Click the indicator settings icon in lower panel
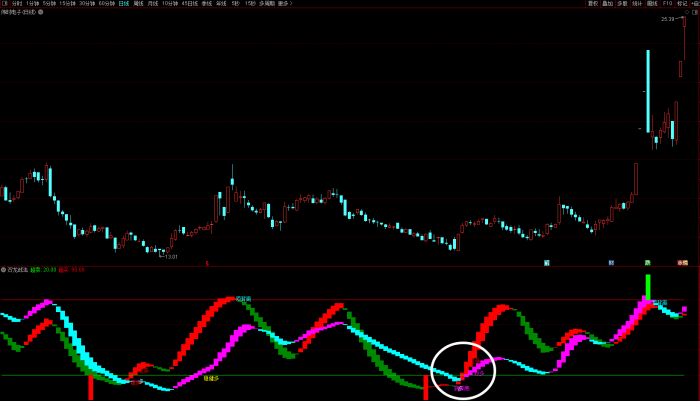Screen dimensions: 700x401 click(x=3, y=270)
